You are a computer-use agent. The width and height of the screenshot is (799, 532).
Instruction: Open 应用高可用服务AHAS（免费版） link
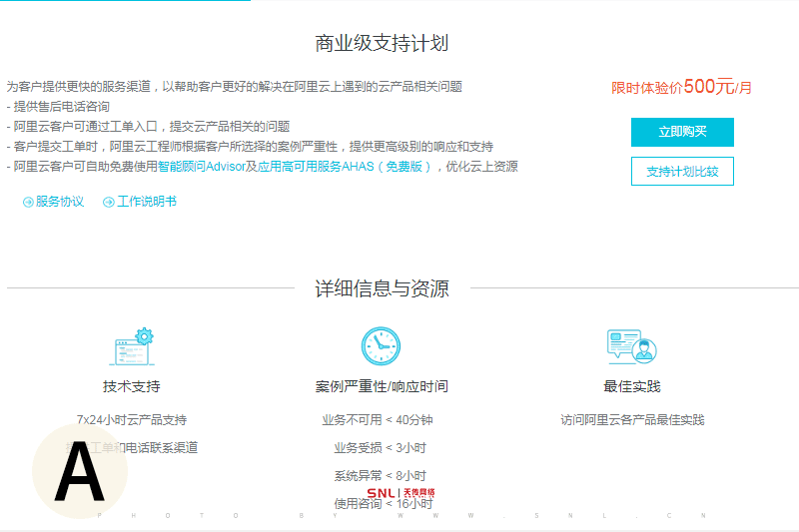346,167
